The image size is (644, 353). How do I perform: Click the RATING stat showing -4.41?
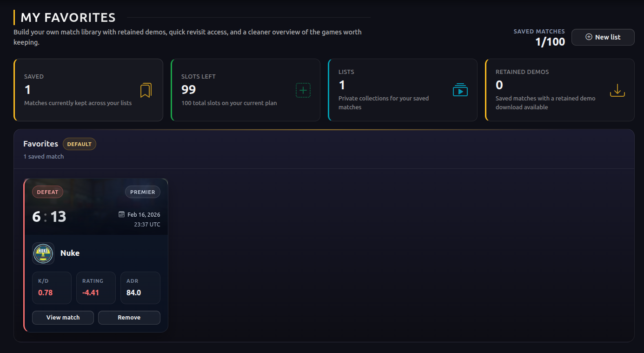96,287
